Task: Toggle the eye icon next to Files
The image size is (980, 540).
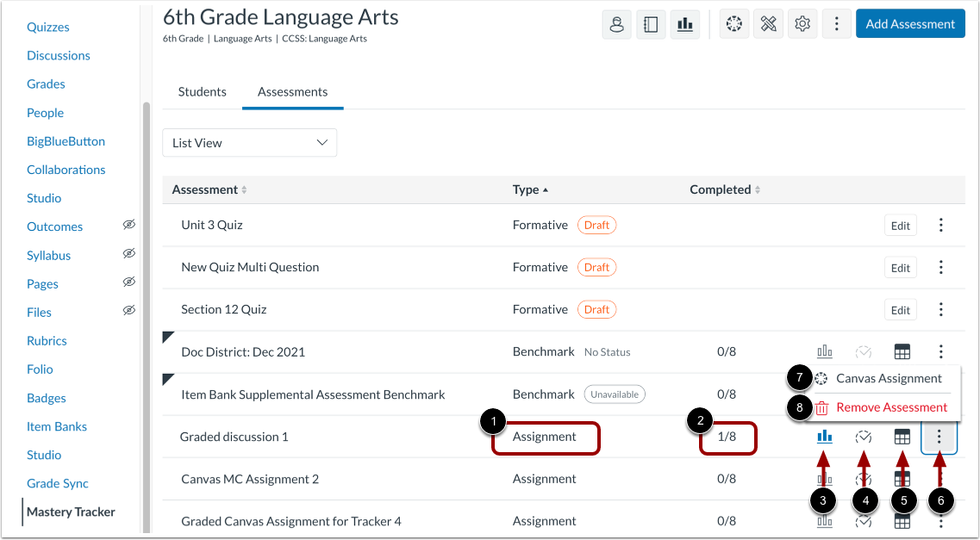Action: tap(129, 312)
